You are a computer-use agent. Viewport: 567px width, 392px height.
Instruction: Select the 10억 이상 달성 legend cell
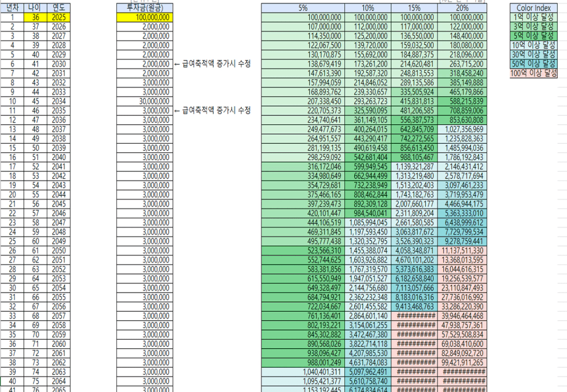click(533, 45)
